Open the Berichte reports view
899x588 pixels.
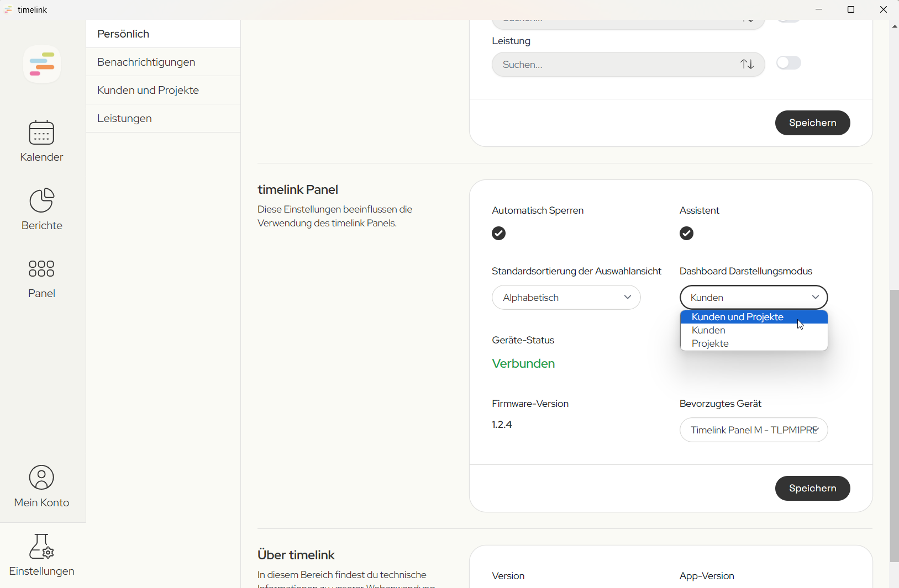41,210
